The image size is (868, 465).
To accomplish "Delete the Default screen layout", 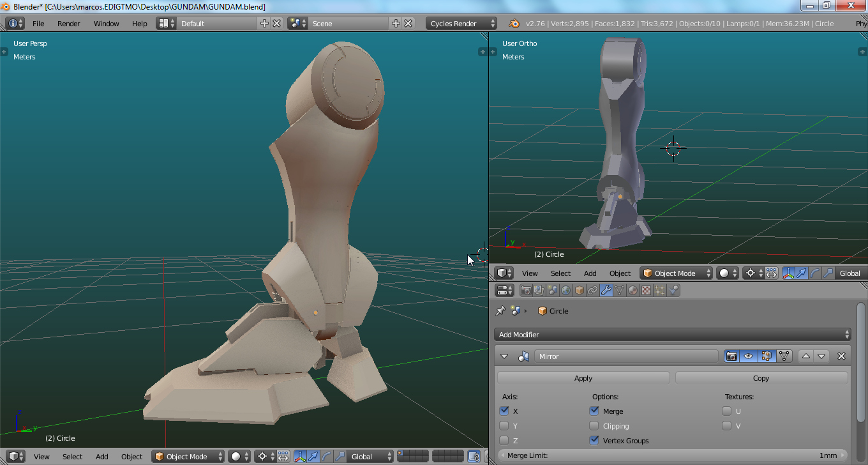I will pyautogui.click(x=277, y=24).
